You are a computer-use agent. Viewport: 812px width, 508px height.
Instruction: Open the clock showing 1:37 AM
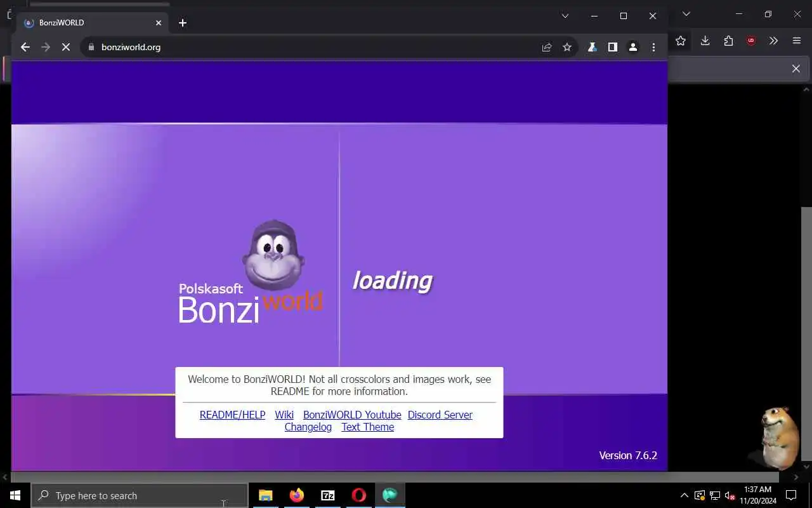[758, 495]
